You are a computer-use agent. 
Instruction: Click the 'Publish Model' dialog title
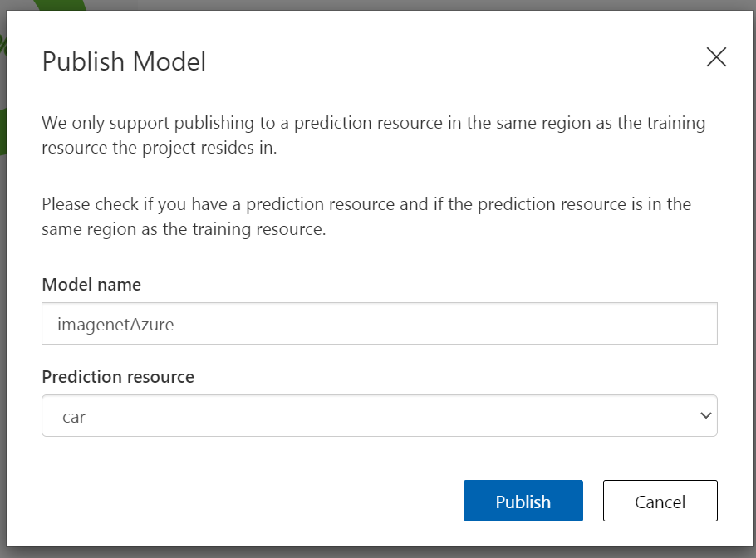pyautogui.click(x=124, y=61)
